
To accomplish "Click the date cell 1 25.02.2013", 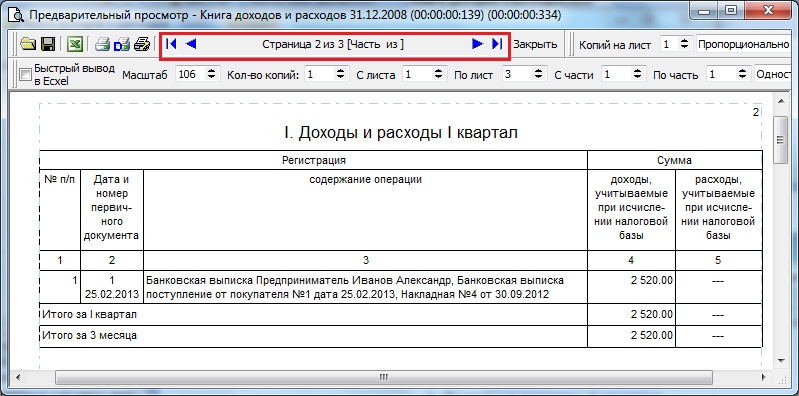I will 112,287.
